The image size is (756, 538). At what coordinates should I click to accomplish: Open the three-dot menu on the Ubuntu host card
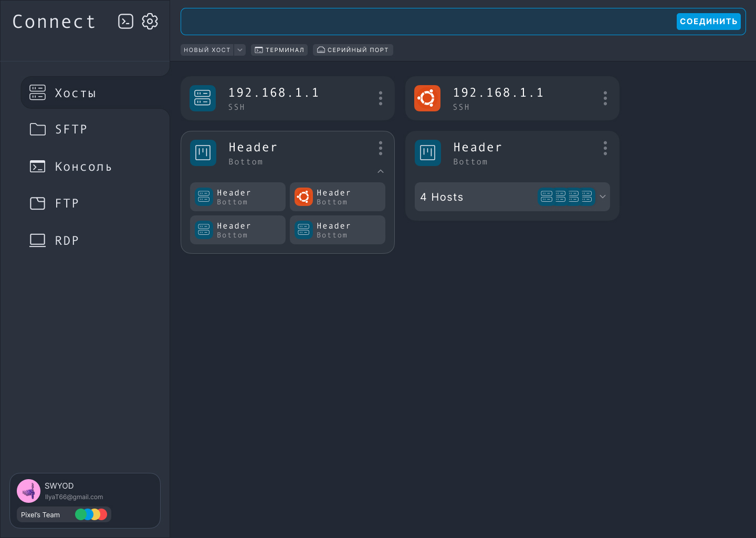click(x=605, y=98)
